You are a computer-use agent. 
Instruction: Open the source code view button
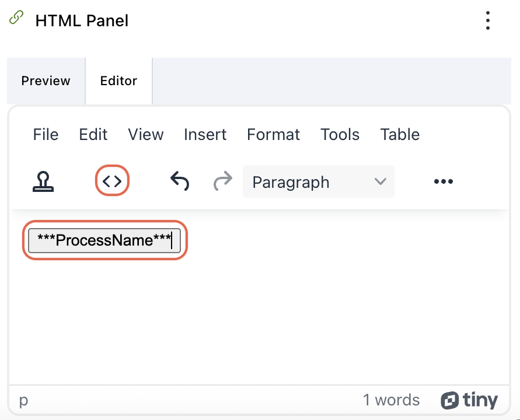112,182
